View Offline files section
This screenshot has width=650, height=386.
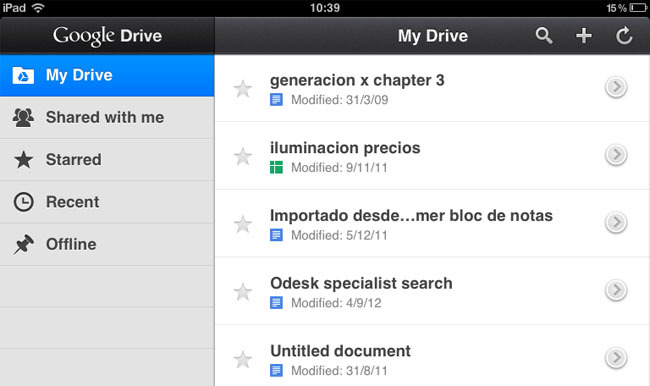click(x=107, y=245)
